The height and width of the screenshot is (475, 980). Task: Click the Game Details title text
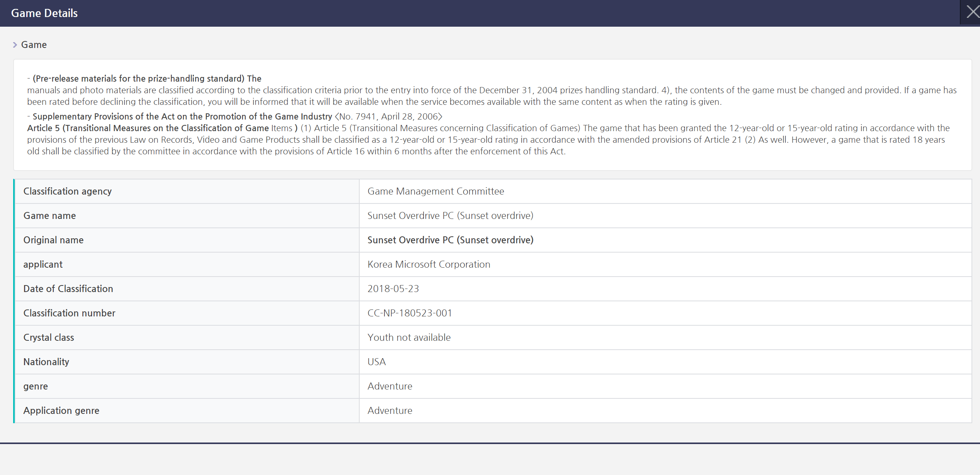(44, 13)
